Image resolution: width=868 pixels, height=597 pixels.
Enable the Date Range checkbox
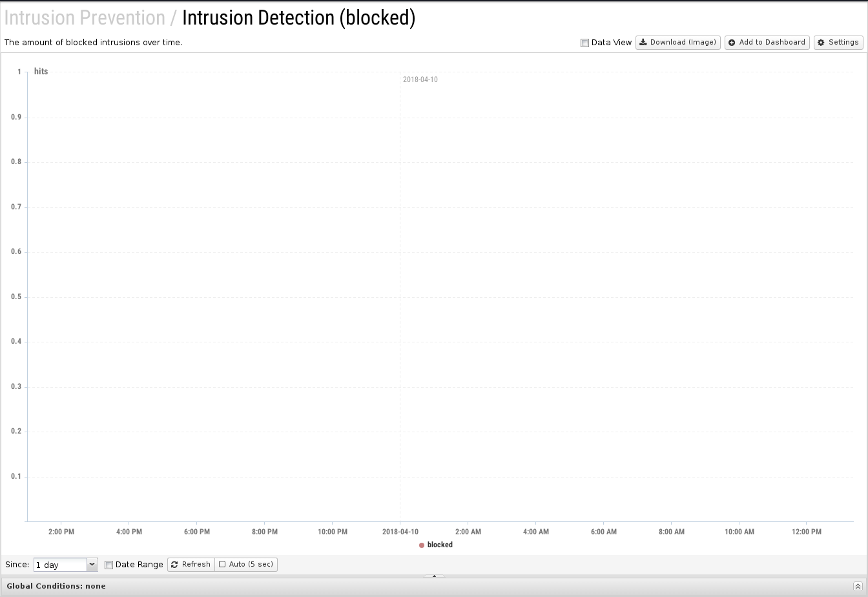click(x=108, y=565)
